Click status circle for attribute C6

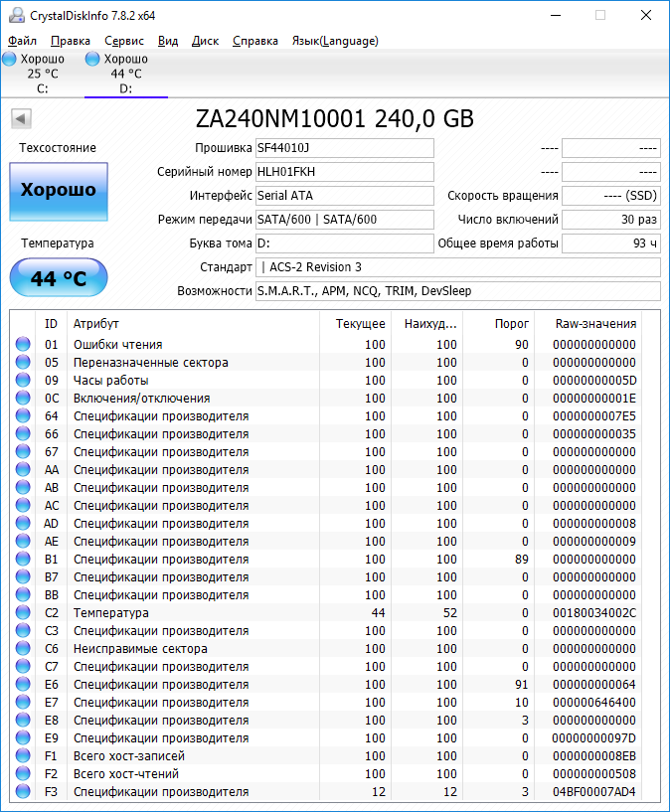(23, 648)
